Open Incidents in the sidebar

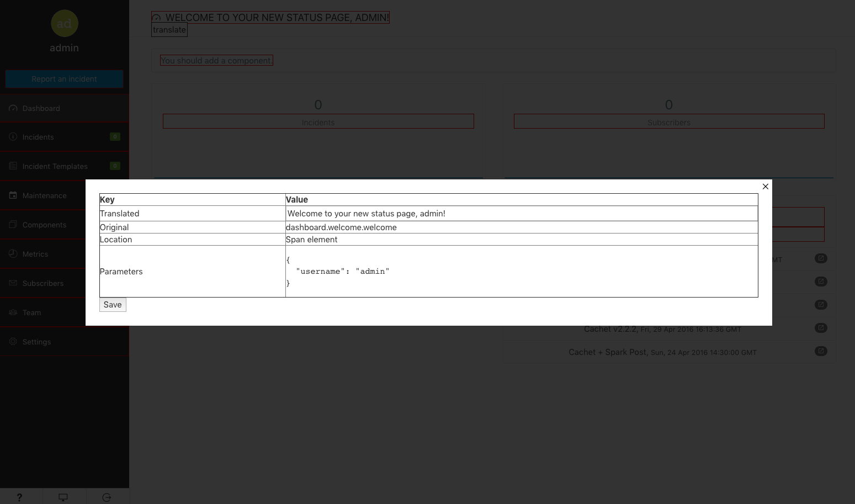pyautogui.click(x=65, y=137)
